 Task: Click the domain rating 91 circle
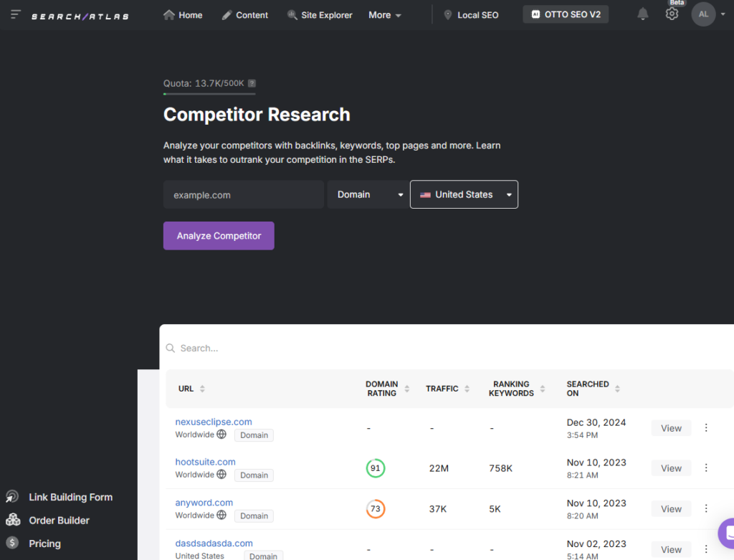tap(376, 468)
